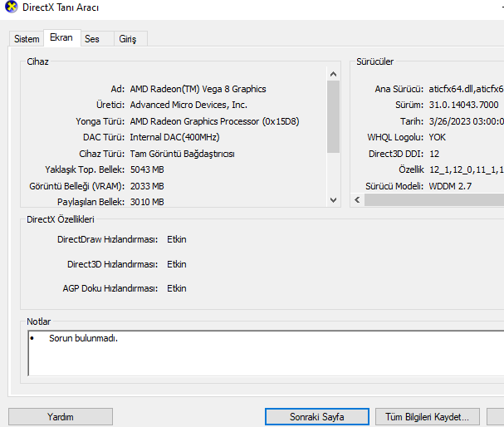Click the Üretici label

[x=110, y=105]
